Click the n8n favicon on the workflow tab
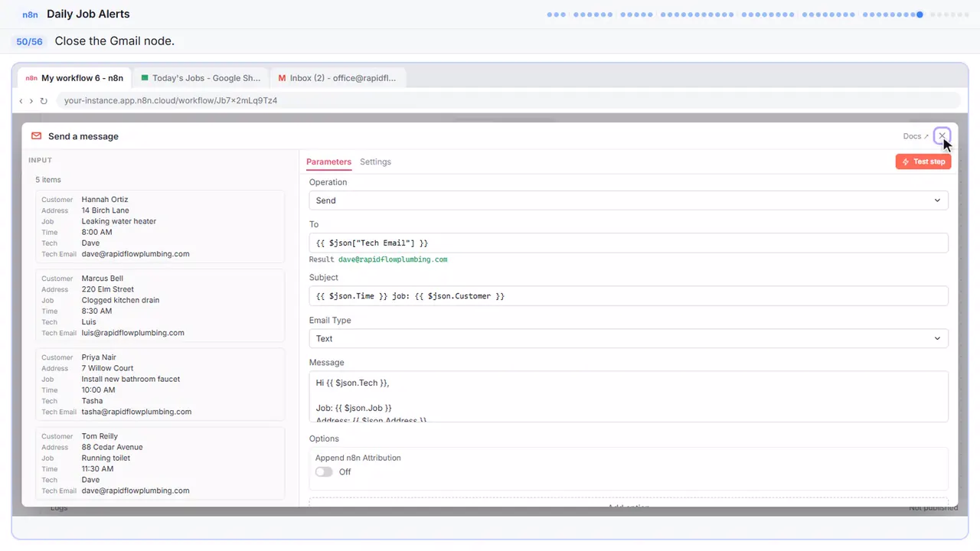 (31, 78)
